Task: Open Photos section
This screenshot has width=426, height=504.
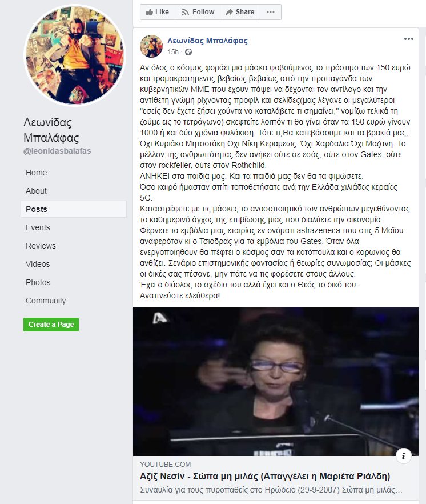Action: [38, 282]
